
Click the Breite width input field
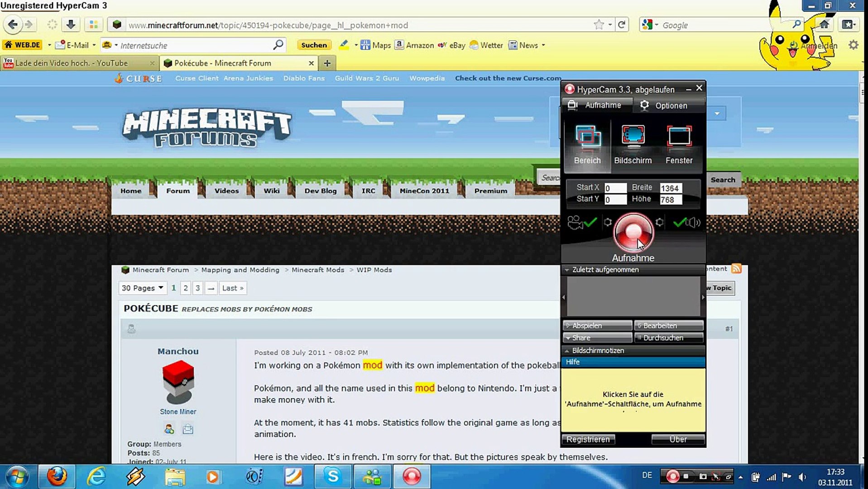[671, 188]
